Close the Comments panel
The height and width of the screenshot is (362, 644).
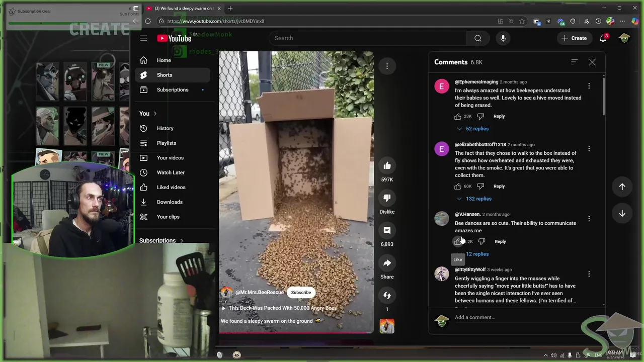(x=592, y=62)
